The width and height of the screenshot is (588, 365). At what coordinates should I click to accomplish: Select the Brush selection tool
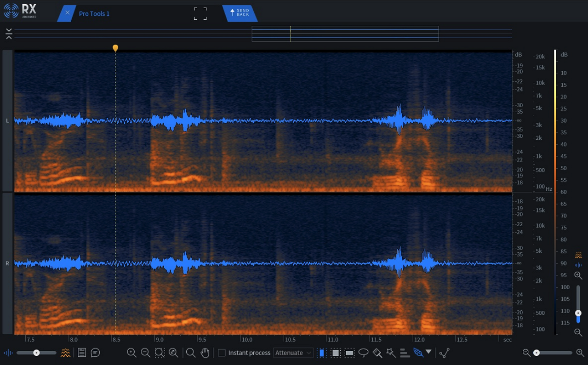click(378, 353)
